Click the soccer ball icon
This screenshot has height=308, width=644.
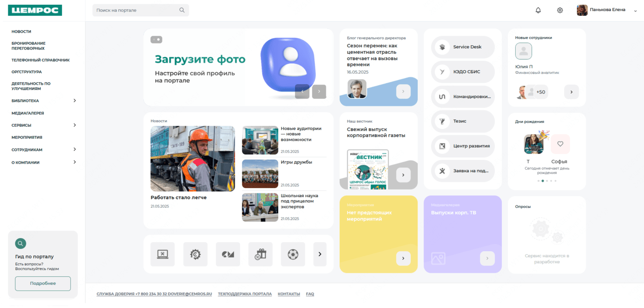[293, 254]
